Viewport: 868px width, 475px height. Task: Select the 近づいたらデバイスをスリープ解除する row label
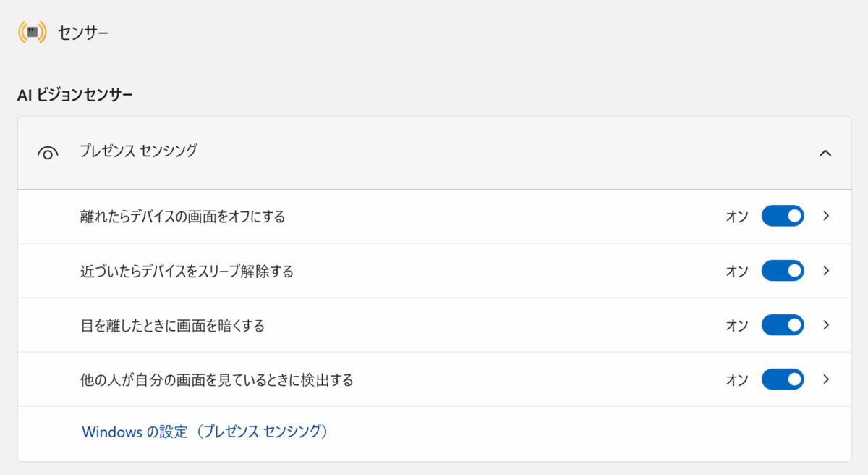187,272
